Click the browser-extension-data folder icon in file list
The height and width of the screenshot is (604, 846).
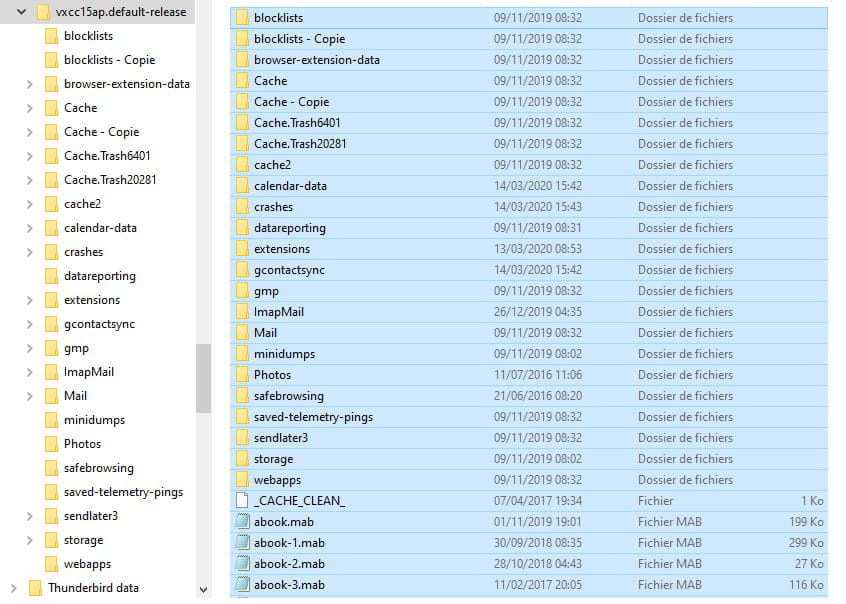point(242,60)
